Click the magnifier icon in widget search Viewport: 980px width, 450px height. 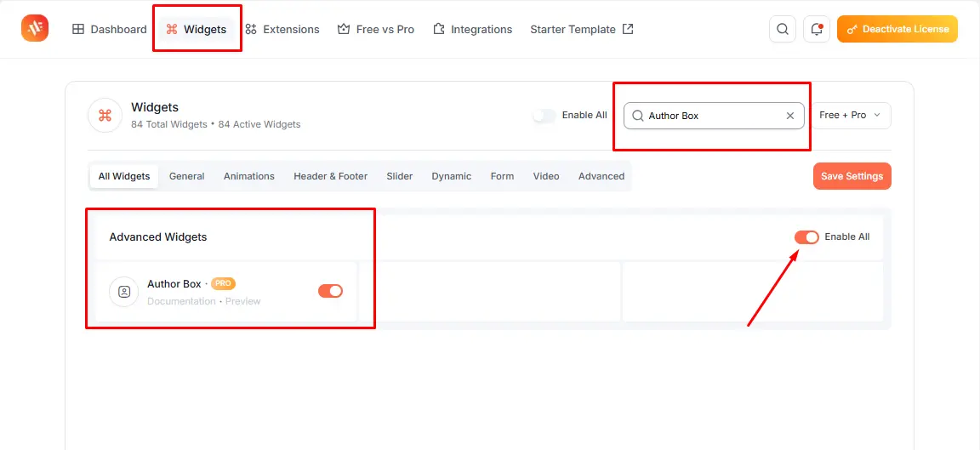(638, 116)
